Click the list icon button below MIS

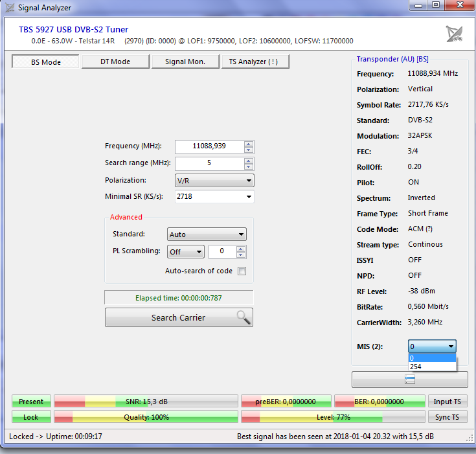[x=409, y=380]
